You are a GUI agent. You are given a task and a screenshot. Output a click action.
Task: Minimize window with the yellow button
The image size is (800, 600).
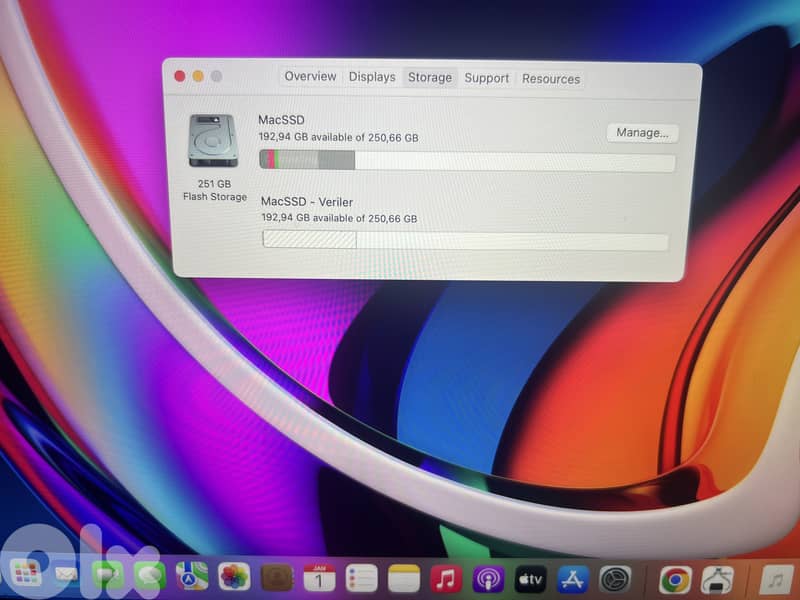click(198, 76)
